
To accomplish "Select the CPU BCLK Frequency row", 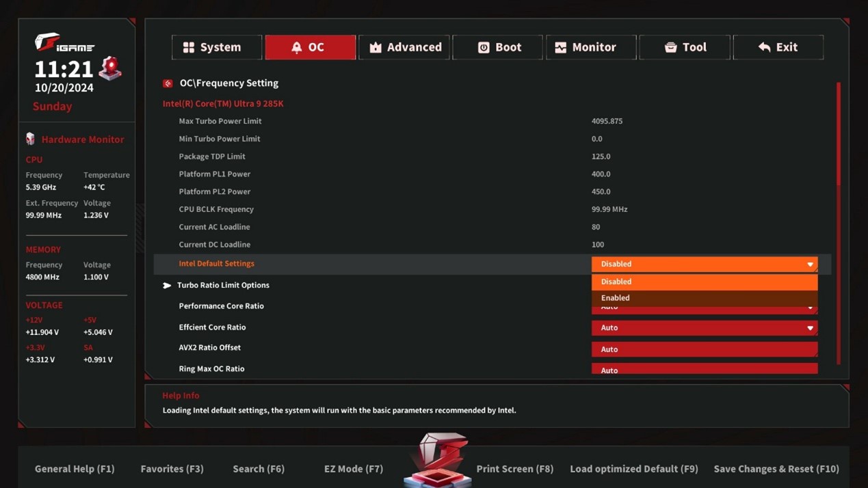I will point(492,210).
